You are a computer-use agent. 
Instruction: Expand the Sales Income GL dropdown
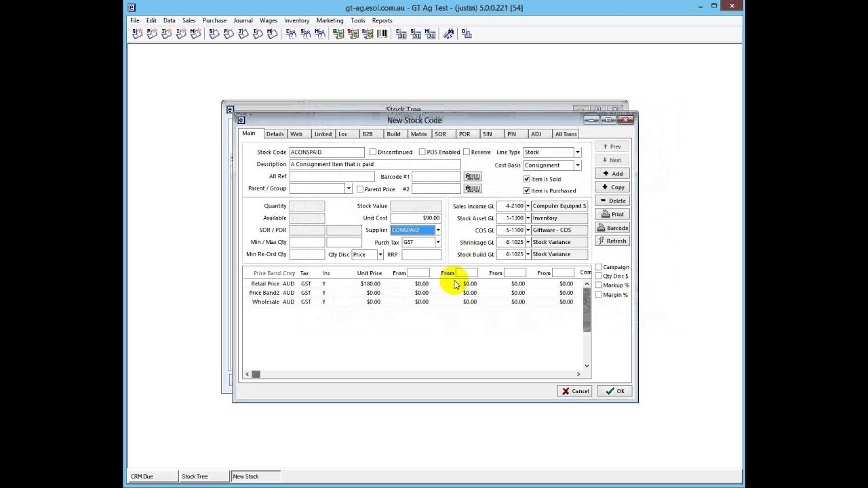(x=528, y=206)
